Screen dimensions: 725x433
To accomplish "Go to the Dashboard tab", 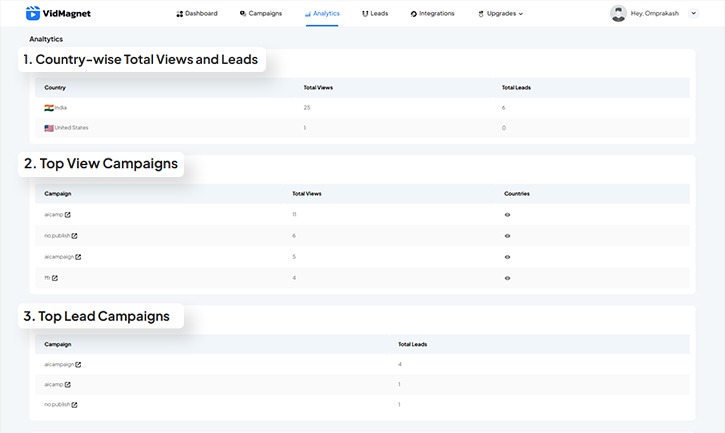I will point(197,14).
